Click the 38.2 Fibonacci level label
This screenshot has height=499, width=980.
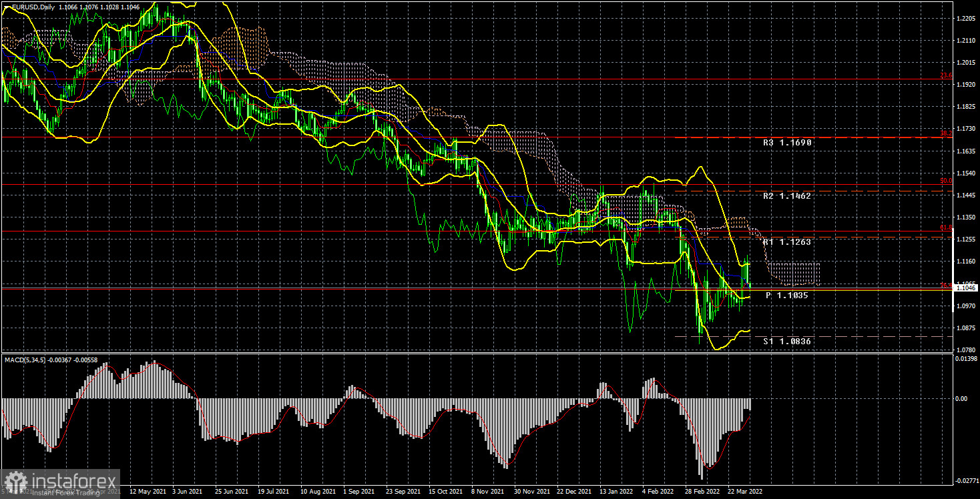click(x=946, y=133)
